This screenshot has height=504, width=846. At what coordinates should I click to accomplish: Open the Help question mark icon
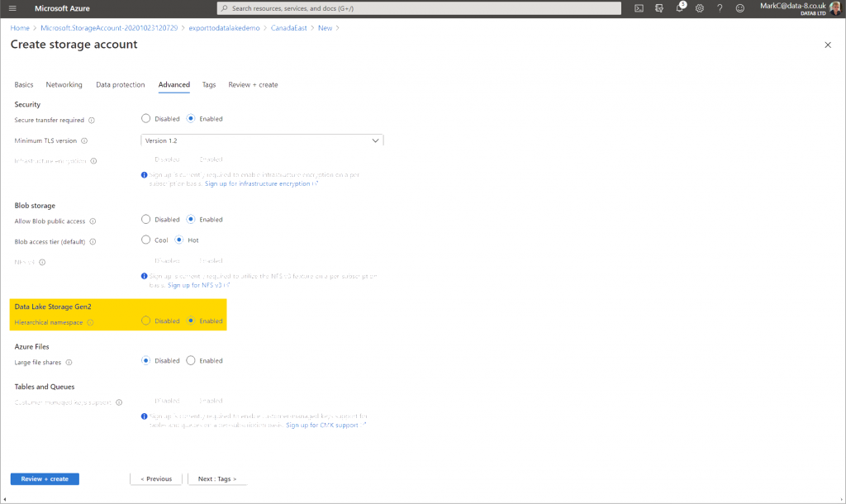720,8
